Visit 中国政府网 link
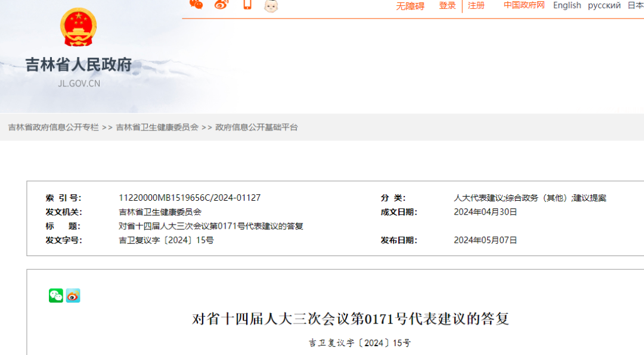Viewport: 644px width, 355px height. tap(524, 5)
